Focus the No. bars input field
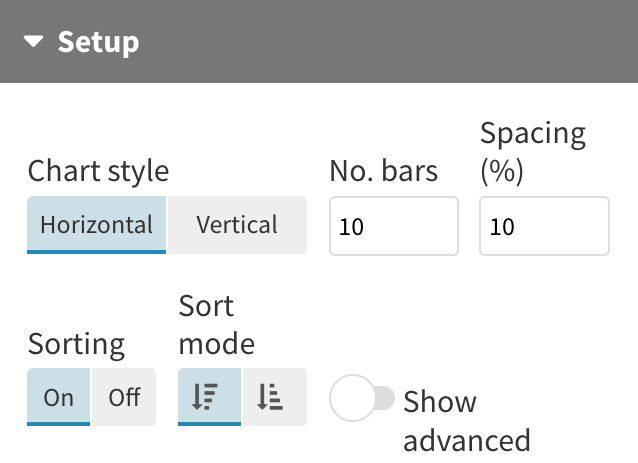The width and height of the screenshot is (638, 463). 393,226
